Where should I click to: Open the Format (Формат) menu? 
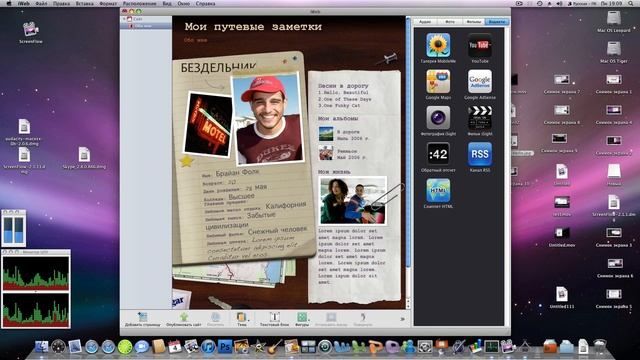point(108,3)
